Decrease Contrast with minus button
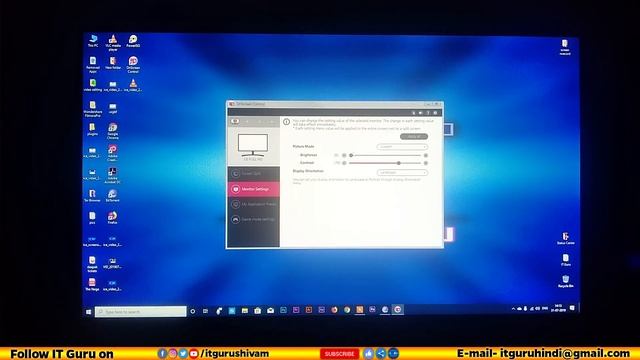 coord(344,163)
